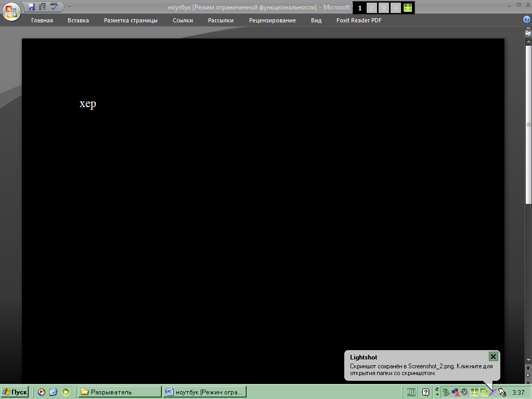
Task: Switch to virtual desktop 3
Action: pos(384,8)
